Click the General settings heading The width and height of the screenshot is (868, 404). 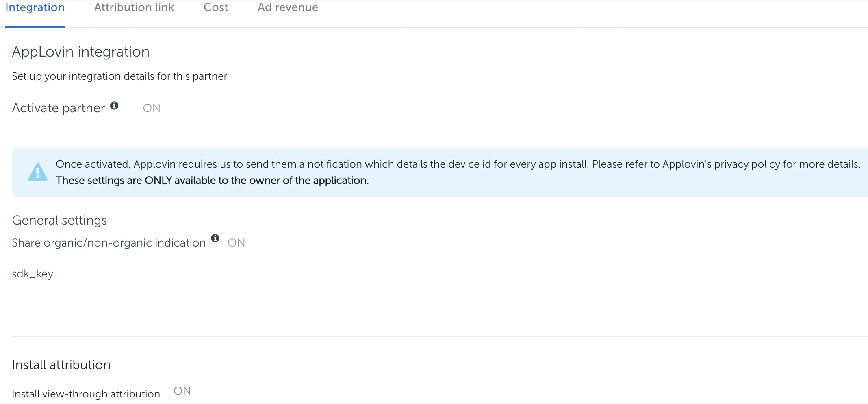tap(59, 220)
